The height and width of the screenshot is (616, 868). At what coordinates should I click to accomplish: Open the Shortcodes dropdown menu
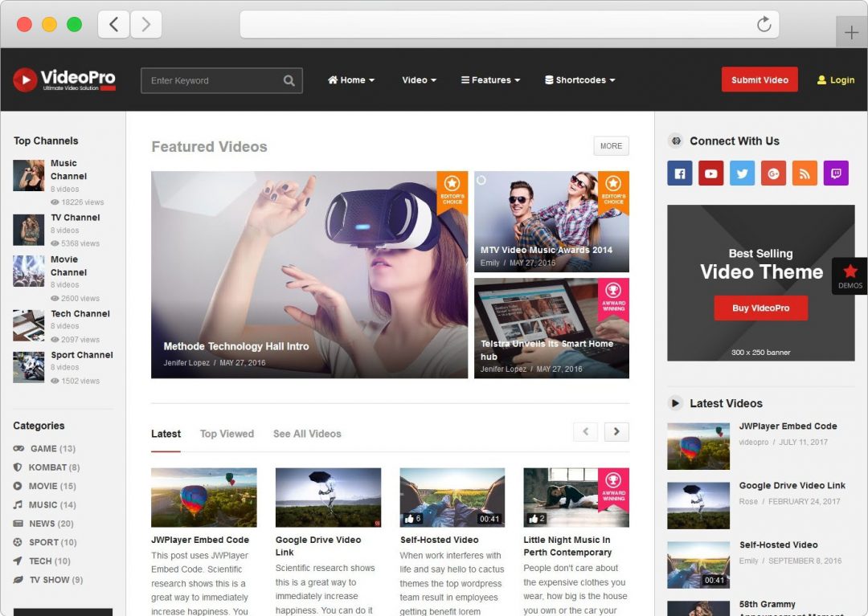click(x=579, y=80)
